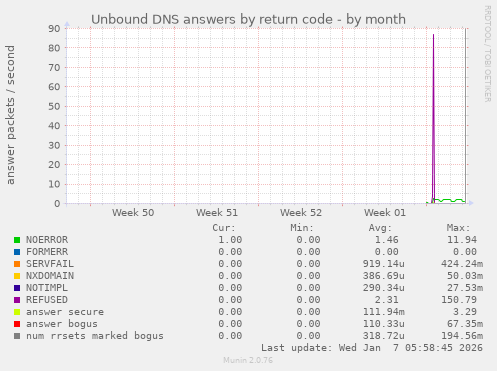This screenshot has height=371, width=497.
Task: Click rrsets marked bogus max 194.56m
Action: (x=462, y=336)
